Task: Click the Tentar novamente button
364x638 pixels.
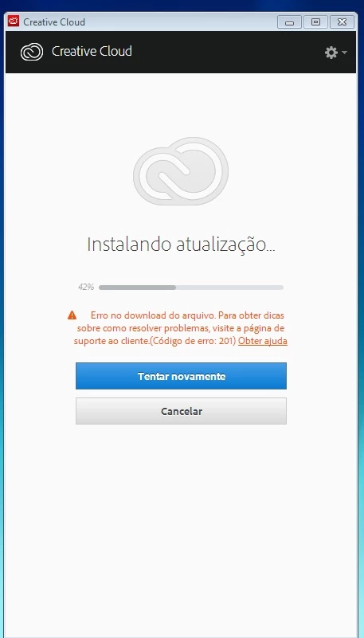Action: [181, 376]
